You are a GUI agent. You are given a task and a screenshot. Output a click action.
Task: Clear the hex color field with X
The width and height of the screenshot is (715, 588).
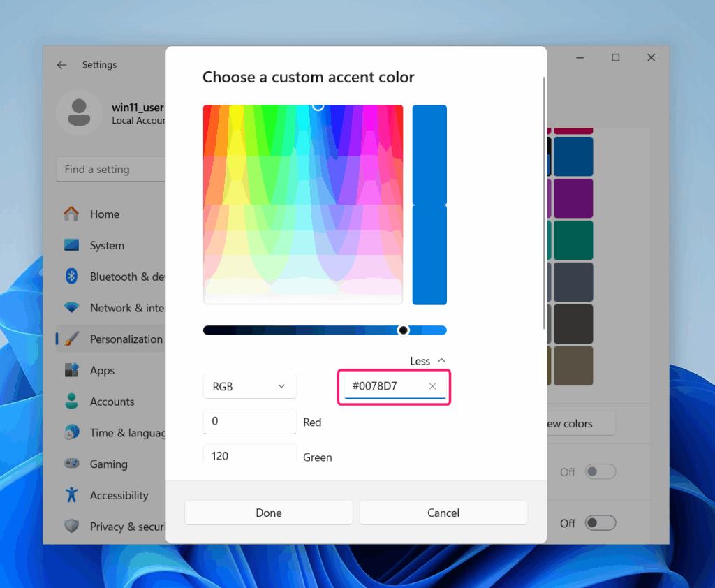(x=432, y=386)
